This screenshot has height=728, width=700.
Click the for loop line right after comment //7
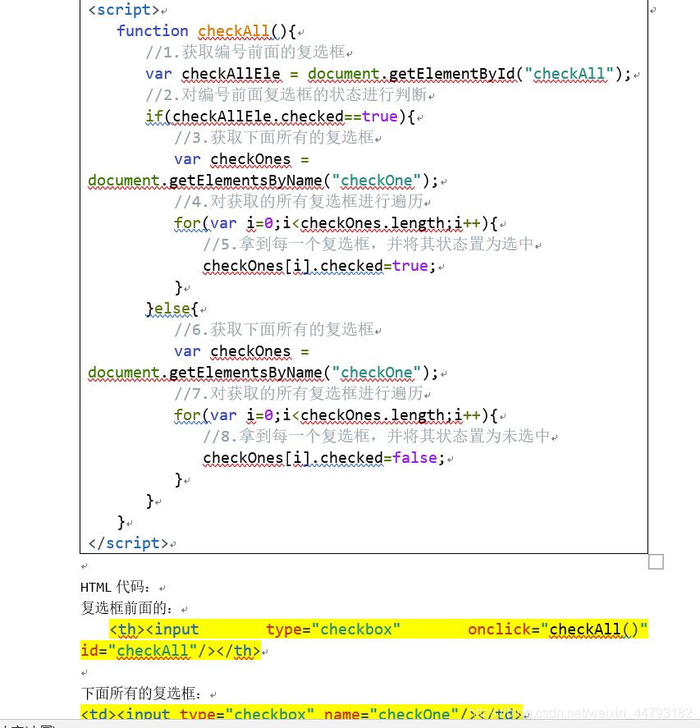click(x=336, y=415)
